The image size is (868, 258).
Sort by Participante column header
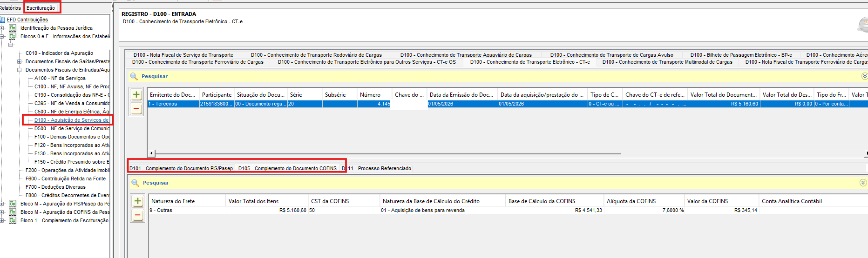(x=217, y=94)
